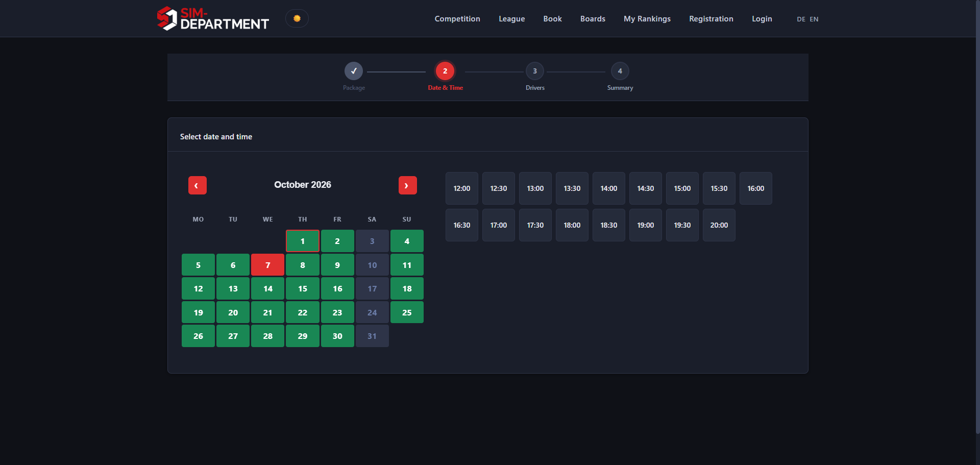Screen dimensions: 980x465
Task: Choose October 9 Friday date
Action: click(x=337, y=265)
